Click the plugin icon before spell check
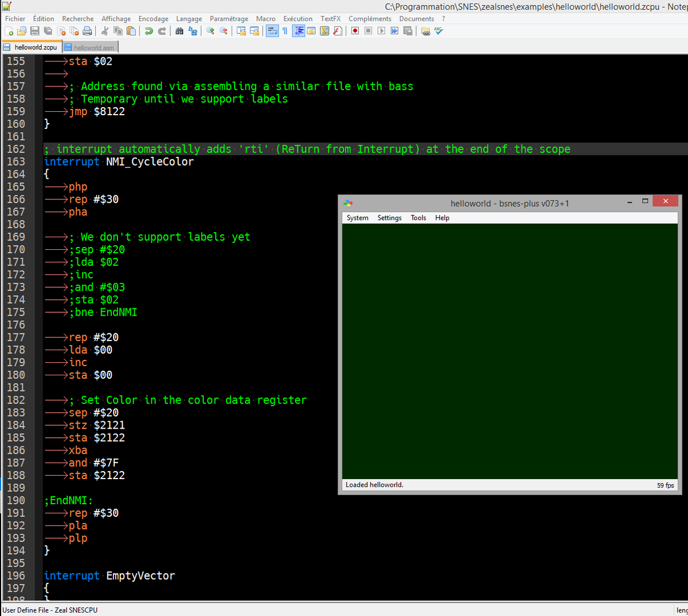The image size is (688, 616). point(425,31)
